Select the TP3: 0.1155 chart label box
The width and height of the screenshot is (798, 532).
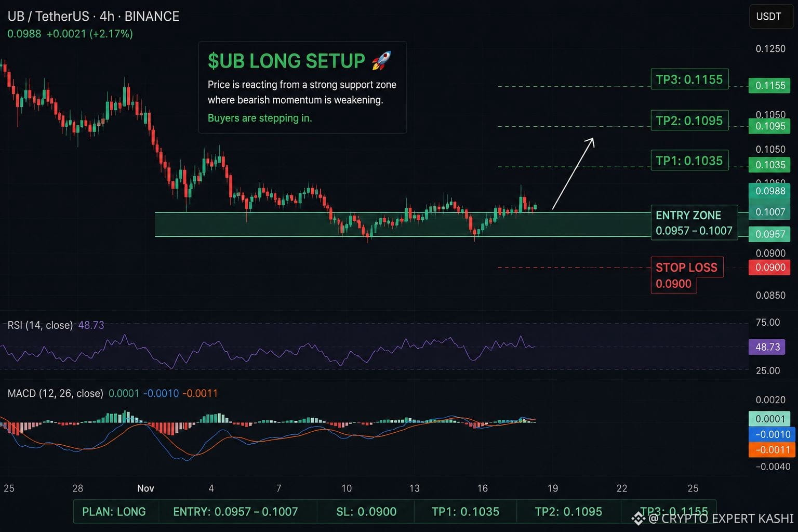[689, 79]
